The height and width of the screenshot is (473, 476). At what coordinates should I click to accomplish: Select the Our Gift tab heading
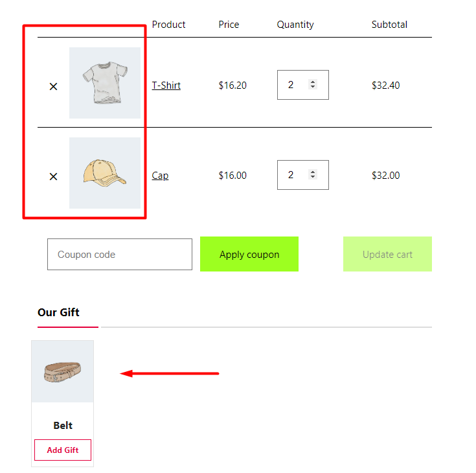click(58, 312)
